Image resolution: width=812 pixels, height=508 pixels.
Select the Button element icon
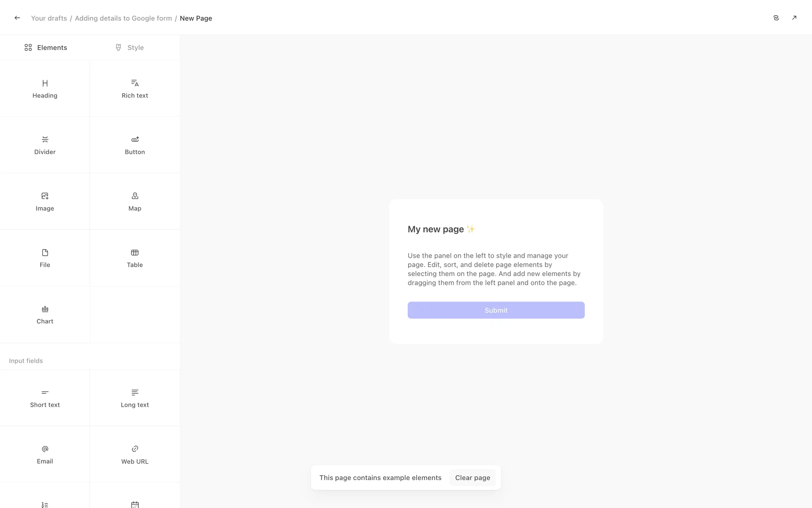(134, 140)
